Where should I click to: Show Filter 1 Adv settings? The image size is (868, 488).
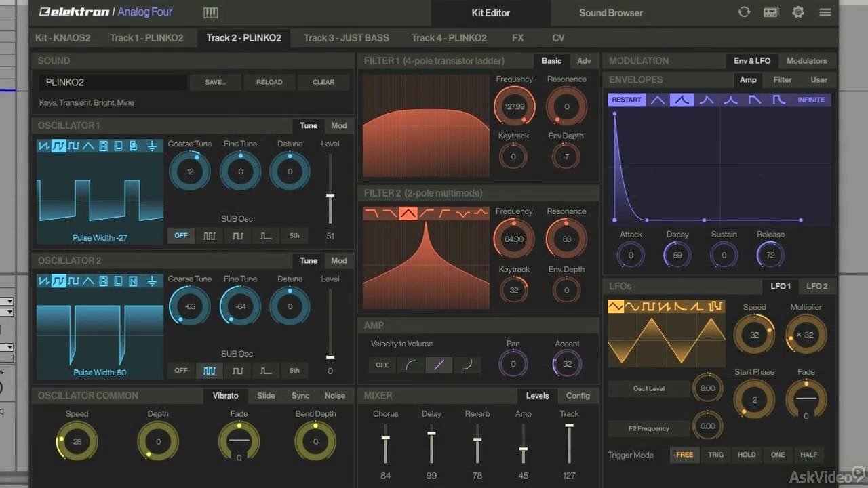(x=584, y=60)
